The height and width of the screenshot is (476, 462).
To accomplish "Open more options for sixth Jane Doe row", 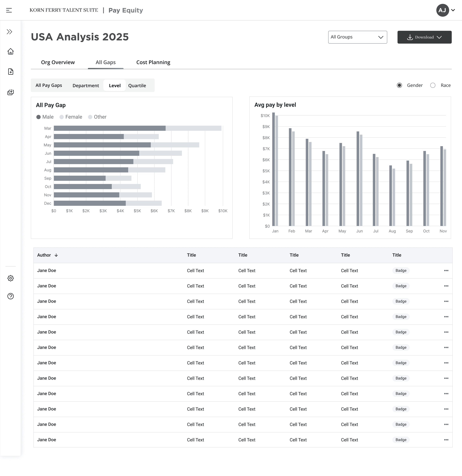I will tap(446, 347).
